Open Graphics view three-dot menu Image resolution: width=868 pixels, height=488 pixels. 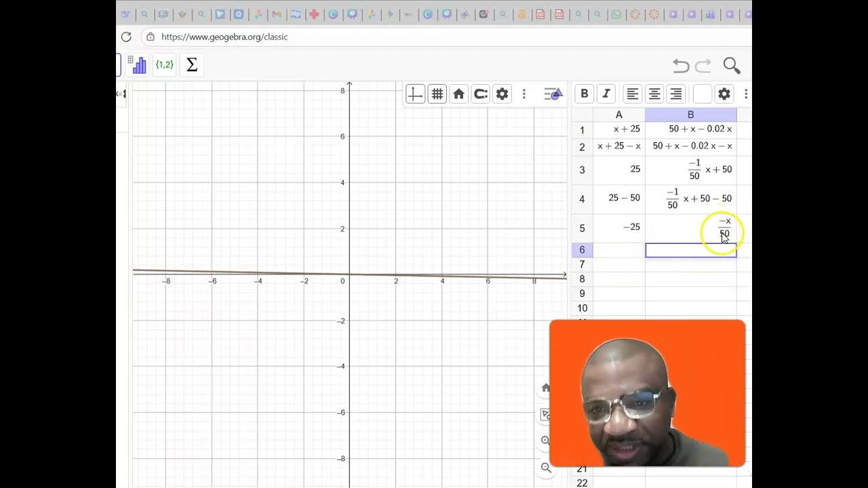tap(524, 94)
